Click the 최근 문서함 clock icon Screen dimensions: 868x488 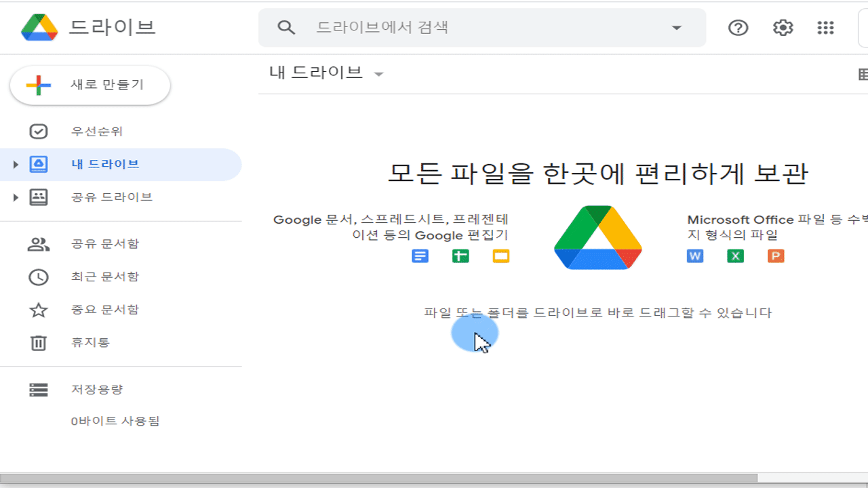point(39,277)
